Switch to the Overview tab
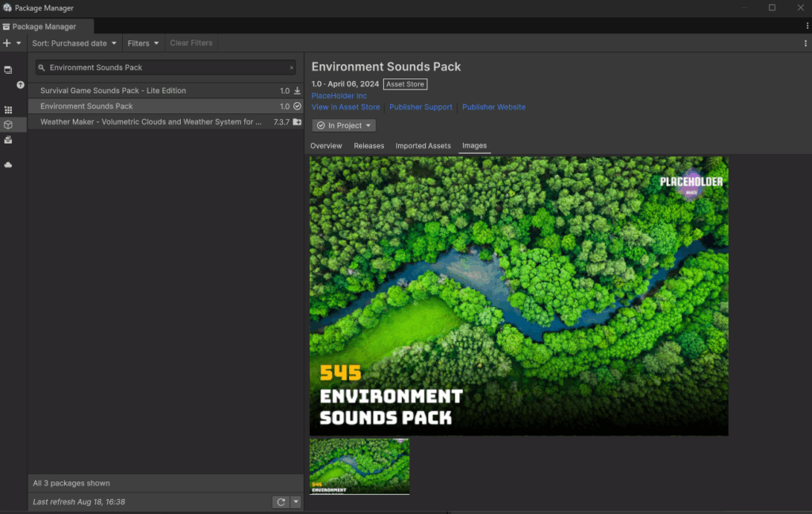The image size is (812, 514). (326, 146)
